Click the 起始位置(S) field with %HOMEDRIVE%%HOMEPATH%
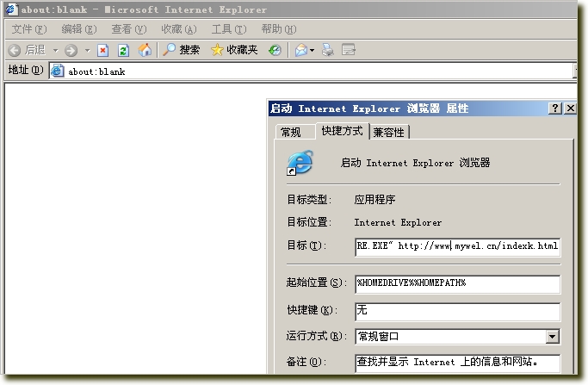The width and height of the screenshot is (588, 385). tap(457, 284)
